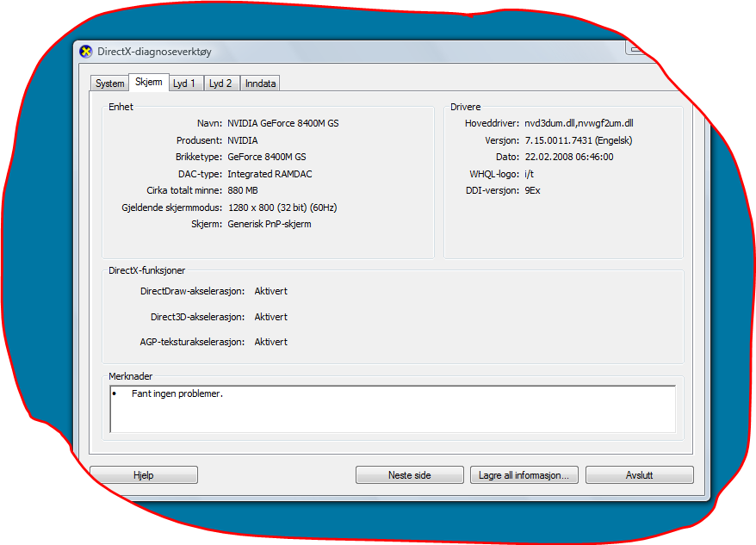Click the DirectX icon in title bar

tap(86, 52)
